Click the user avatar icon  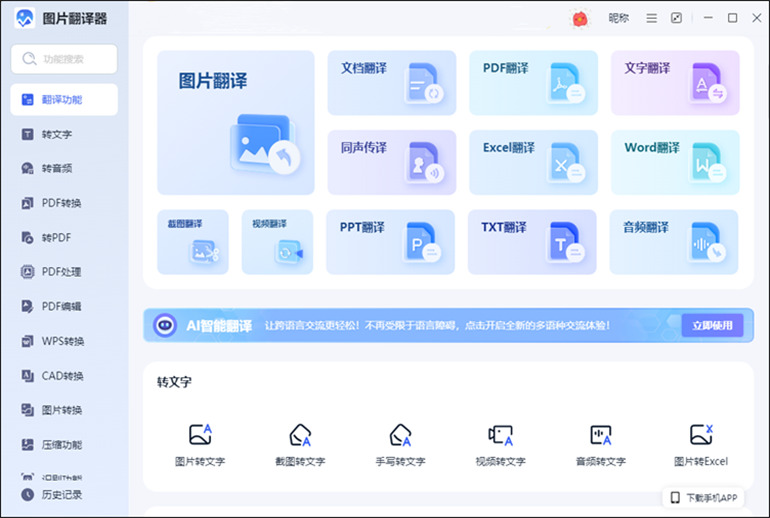point(580,19)
